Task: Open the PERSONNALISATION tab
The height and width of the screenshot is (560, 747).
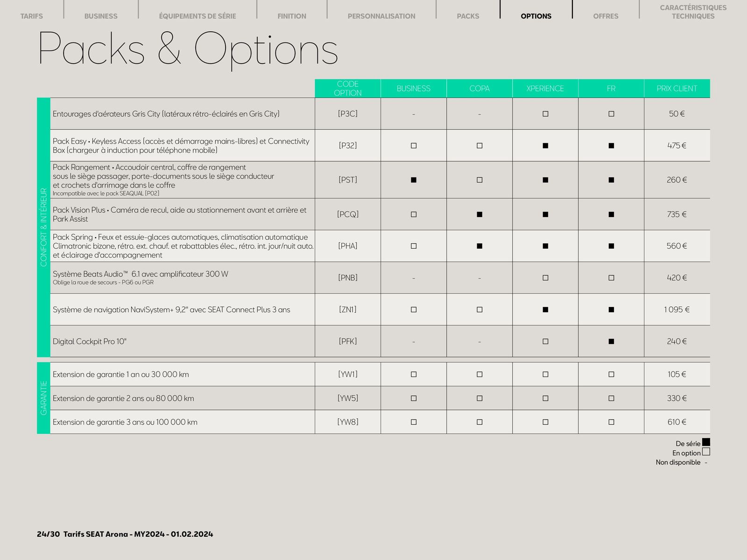Action: 381,16
